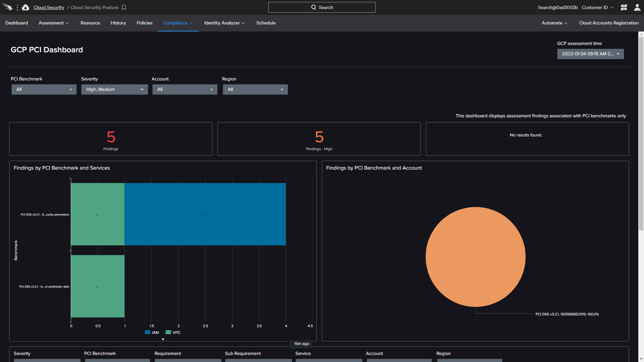644x362 pixels.
Task: Click the Requirement column header
Action: (168, 353)
